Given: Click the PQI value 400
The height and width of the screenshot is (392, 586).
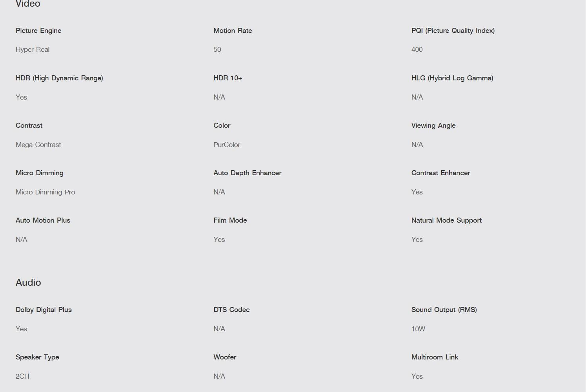Looking at the screenshot, I should point(417,49).
